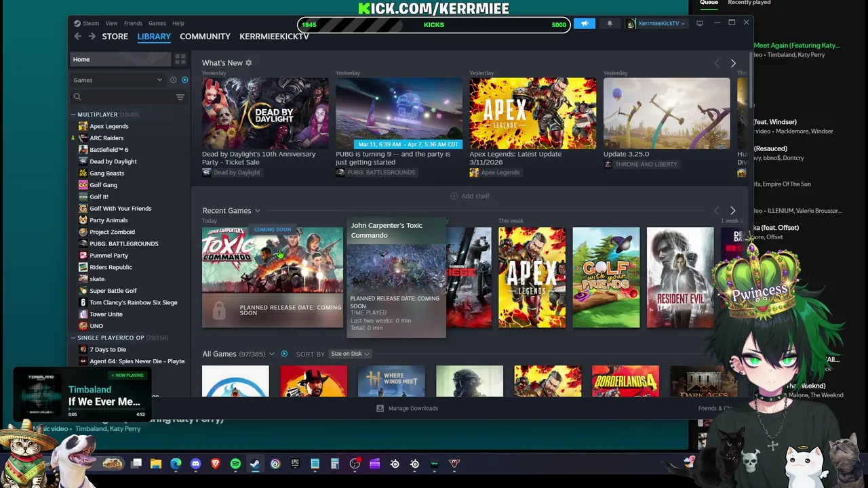Toggle the recent activity clock filter

point(173,80)
